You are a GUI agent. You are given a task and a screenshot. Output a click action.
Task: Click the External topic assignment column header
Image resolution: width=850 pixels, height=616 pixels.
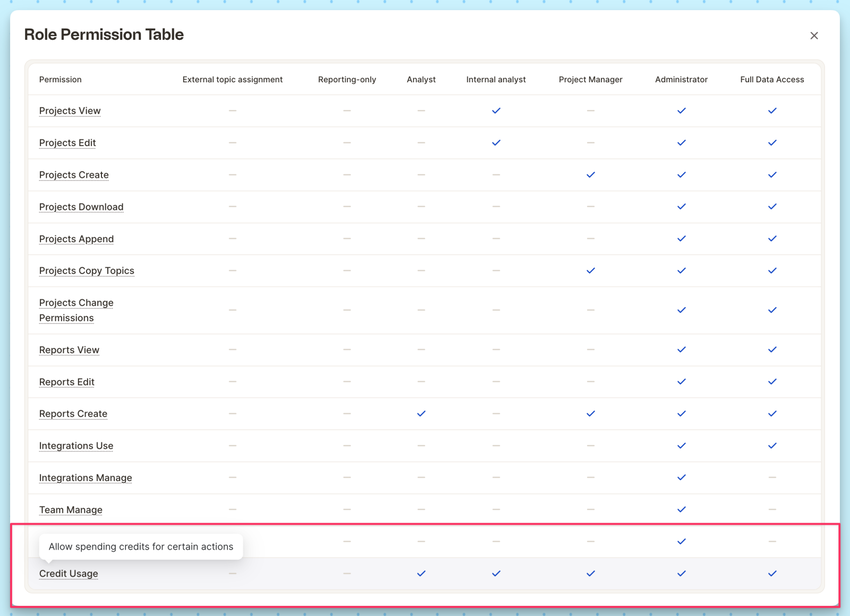point(232,80)
